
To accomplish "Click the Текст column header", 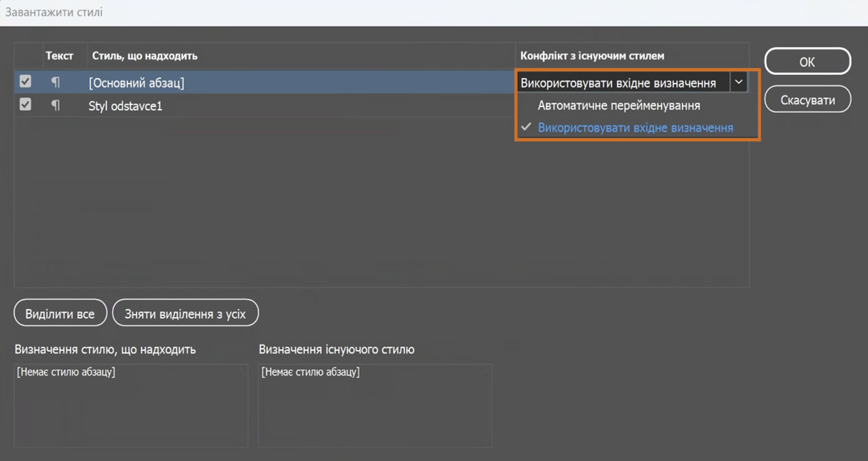I will (59, 56).
